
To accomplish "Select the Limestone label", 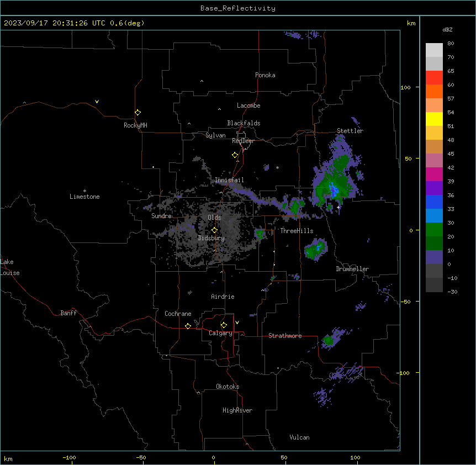I will pyautogui.click(x=84, y=197).
